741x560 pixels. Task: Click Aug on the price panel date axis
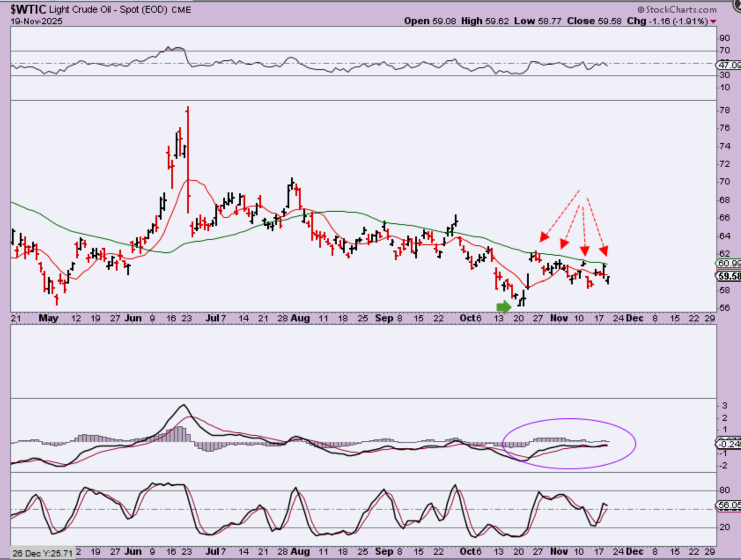pos(300,318)
